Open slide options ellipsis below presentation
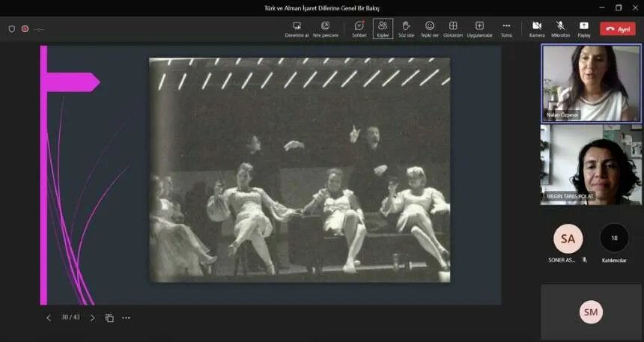The height and width of the screenshot is (342, 644). tap(126, 318)
